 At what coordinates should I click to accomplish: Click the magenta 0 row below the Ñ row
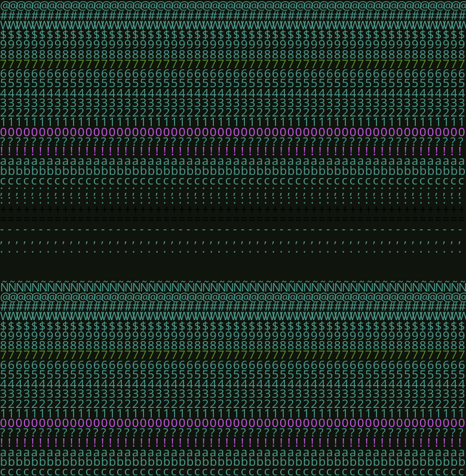tap(233, 423)
